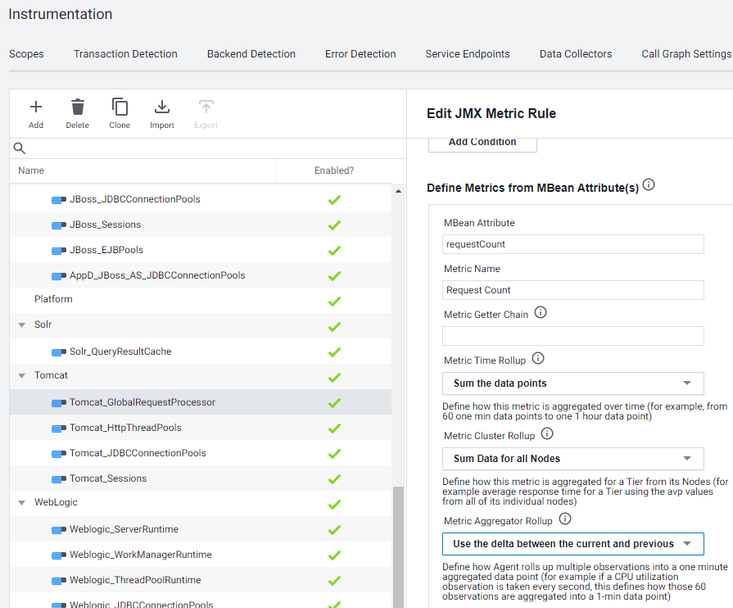Image resolution: width=733 pixels, height=608 pixels.
Task: Open the Metric Cluster Rollup dropdown
Action: 572,459
